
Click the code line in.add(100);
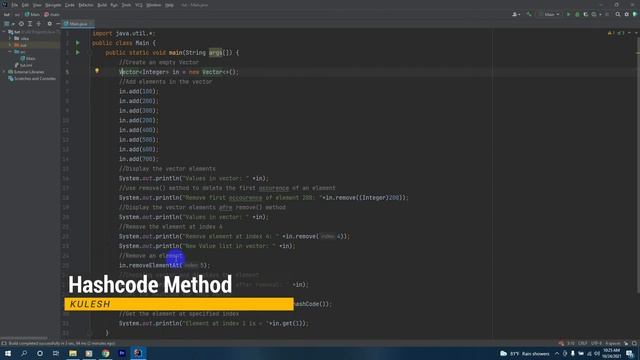pyautogui.click(x=138, y=91)
